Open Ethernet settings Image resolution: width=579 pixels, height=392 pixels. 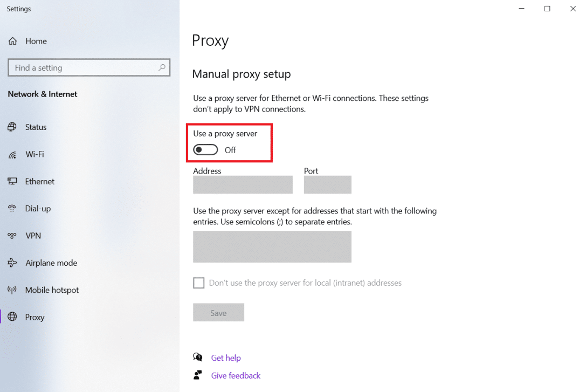point(39,181)
